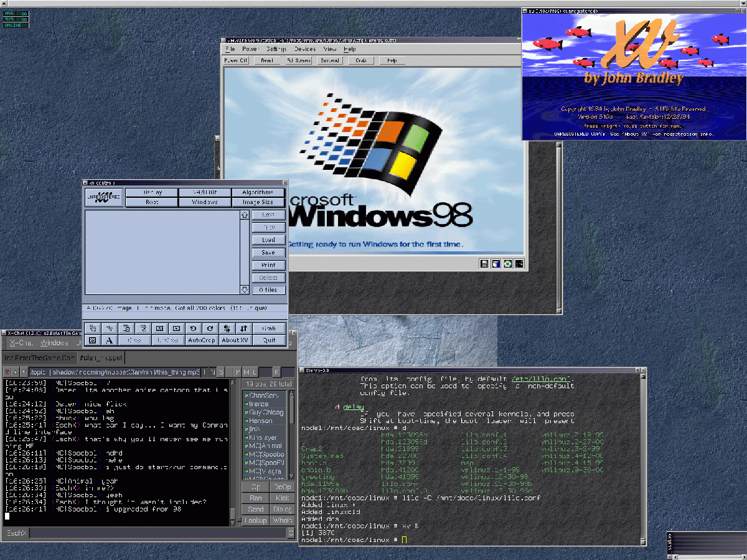Open the Windows menu in xv controls
The image size is (747, 560).
205,202
